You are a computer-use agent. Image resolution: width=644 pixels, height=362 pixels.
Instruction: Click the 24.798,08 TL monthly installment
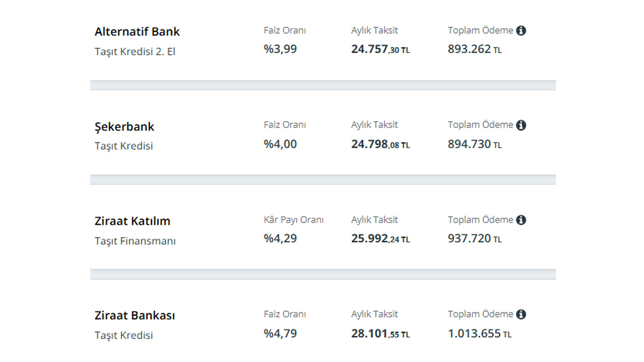[x=380, y=144]
